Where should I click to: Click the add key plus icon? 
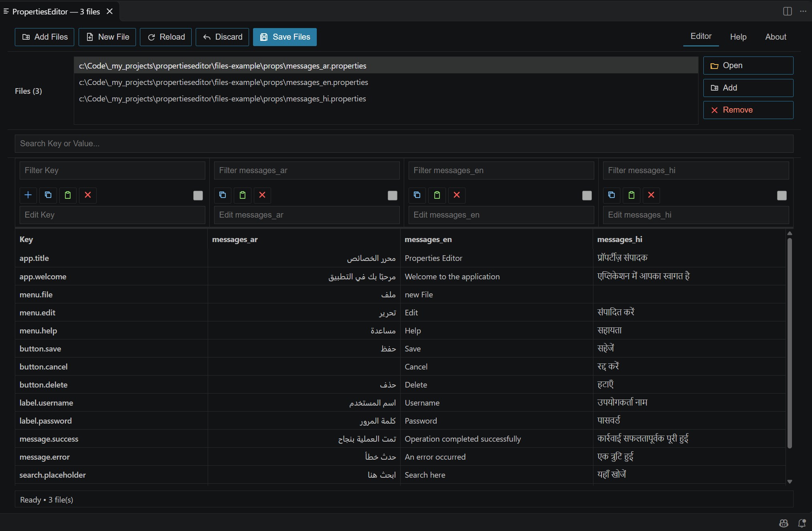pyautogui.click(x=28, y=195)
